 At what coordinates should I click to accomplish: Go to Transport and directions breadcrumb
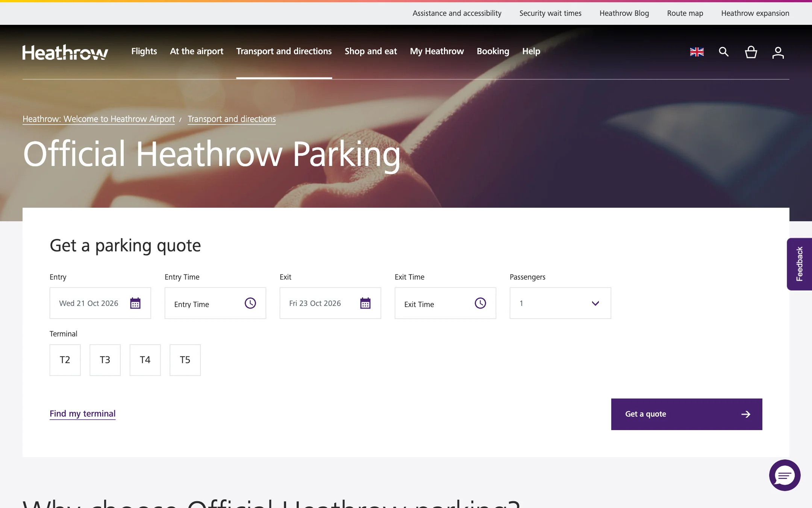click(x=232, y=119)
